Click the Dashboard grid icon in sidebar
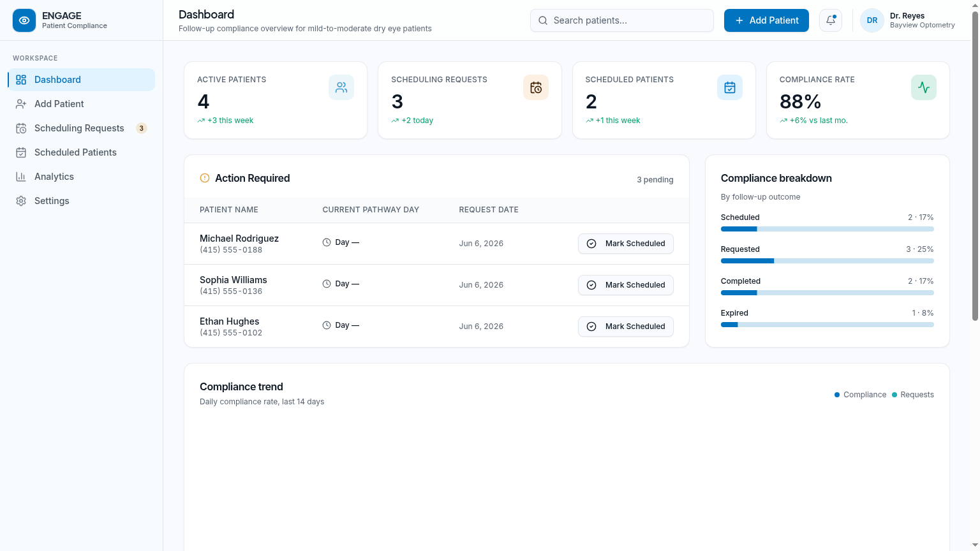This screenshot has height=551, width=980. (x=21, y=80)
